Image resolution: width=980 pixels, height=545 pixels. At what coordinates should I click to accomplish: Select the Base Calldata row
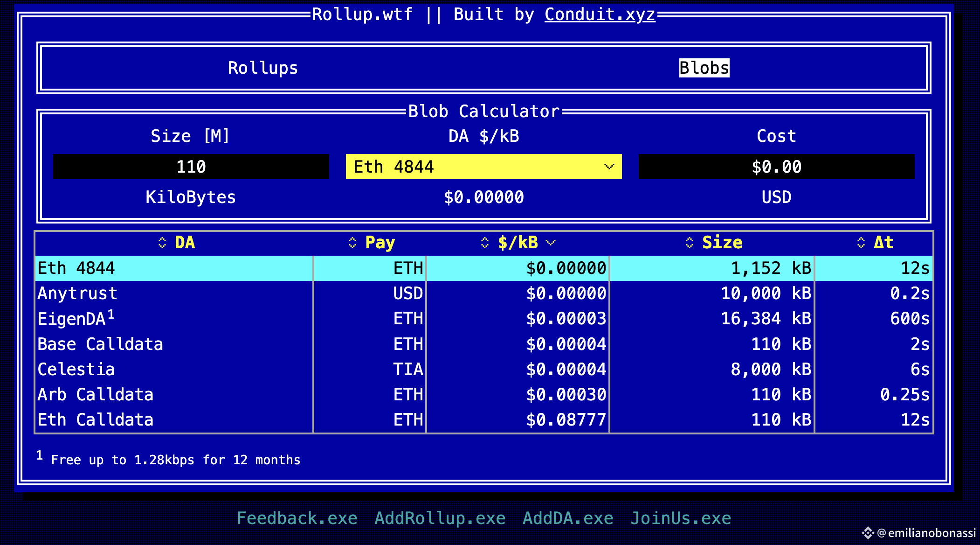click(x=484, y=344)
